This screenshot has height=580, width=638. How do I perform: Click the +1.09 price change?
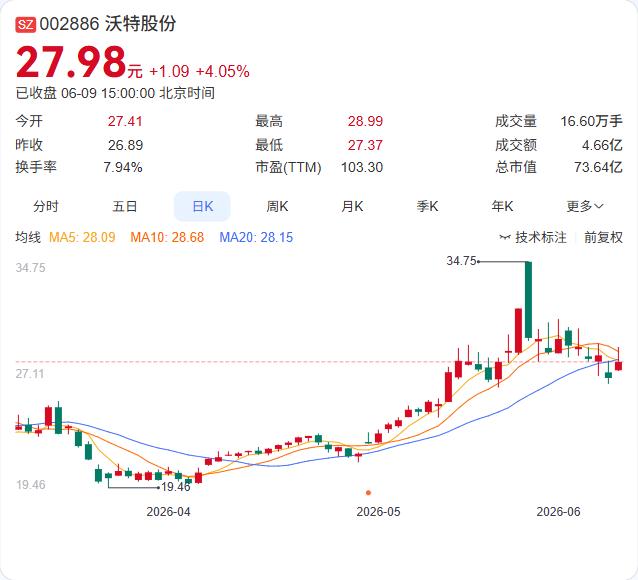pos(169,72)
